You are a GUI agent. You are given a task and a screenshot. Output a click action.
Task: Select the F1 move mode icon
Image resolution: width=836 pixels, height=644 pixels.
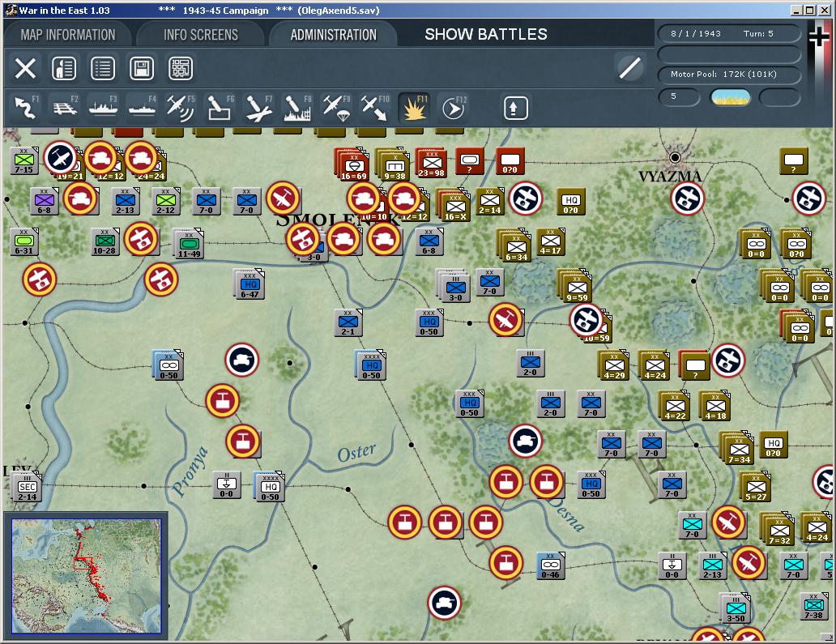tap(26, 107)
